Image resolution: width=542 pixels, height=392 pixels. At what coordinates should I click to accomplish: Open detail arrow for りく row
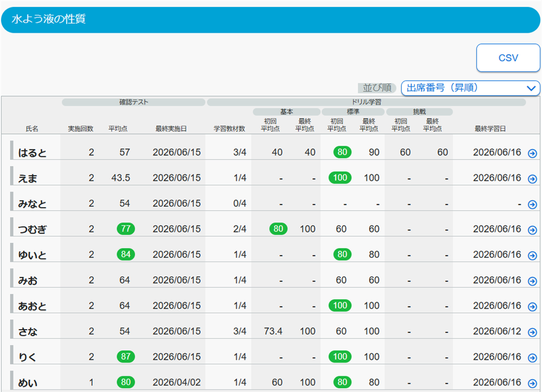[532, 358]
